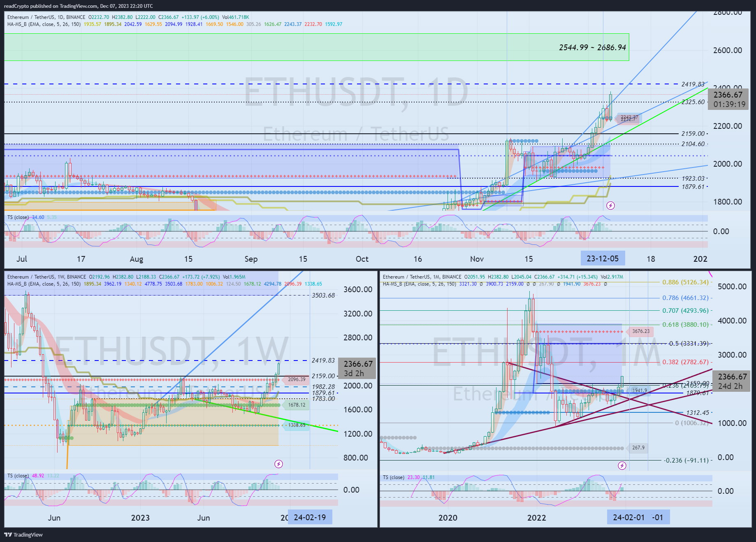Select the 267.9 price tag on the 1M chart
756x542 pixels.
638,448
